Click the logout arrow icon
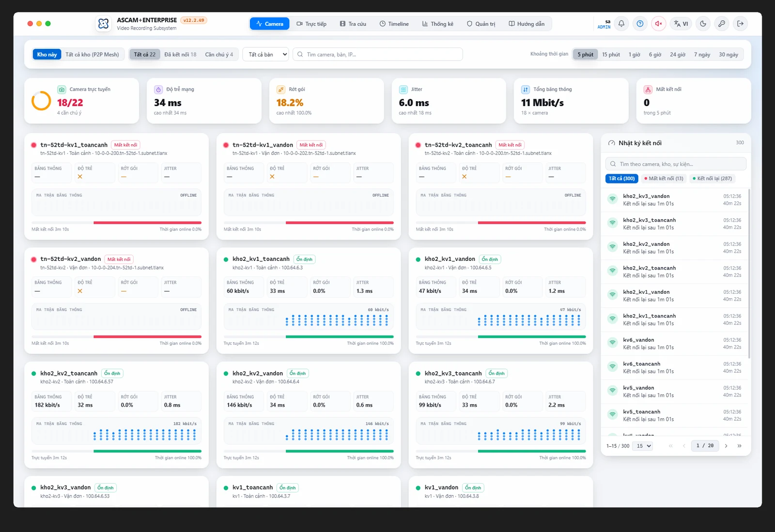The image size is (775, 532). coord(740,24)
